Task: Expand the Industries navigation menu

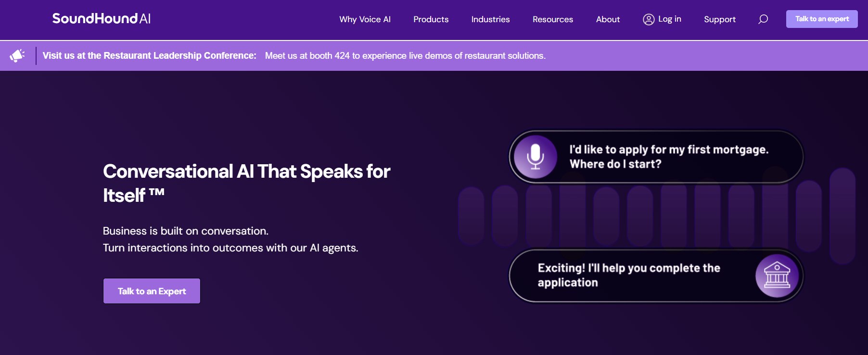Action: pyautogui.click(x=490, y=19)
